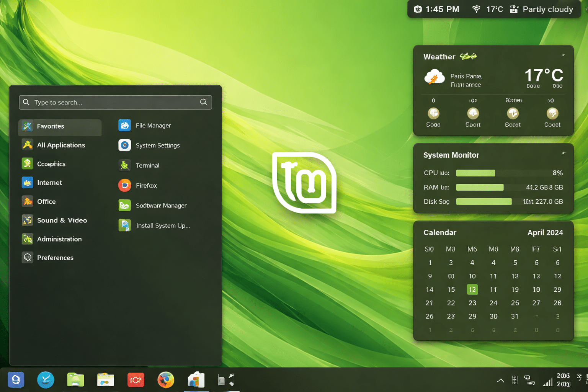Click Install System Updates

(163, 225)
